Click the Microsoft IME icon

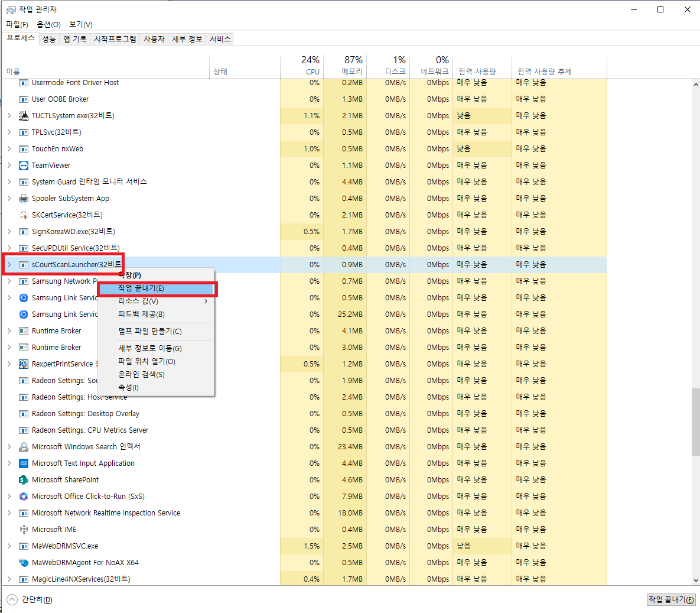click(24, 530)
